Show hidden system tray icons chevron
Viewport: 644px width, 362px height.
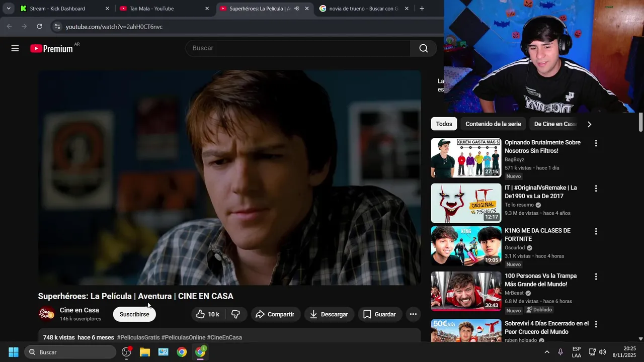pos(547,352)
